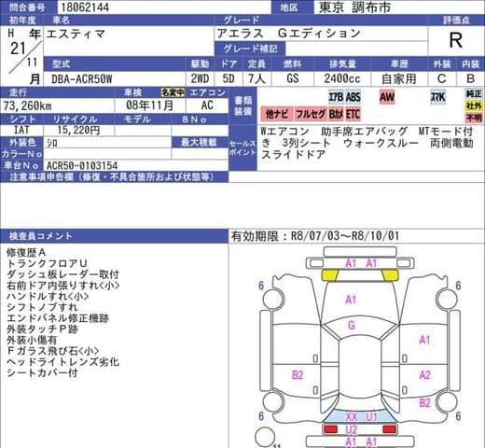Click the yellow 名変中 status label
Screen dimensions: 485x448
click(x=173, y=92)
